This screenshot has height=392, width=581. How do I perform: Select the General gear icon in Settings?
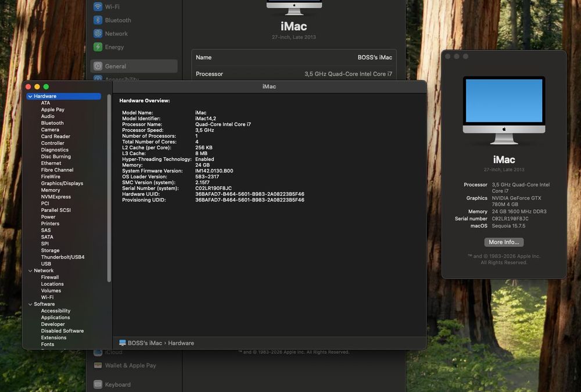tap(98, 66)
